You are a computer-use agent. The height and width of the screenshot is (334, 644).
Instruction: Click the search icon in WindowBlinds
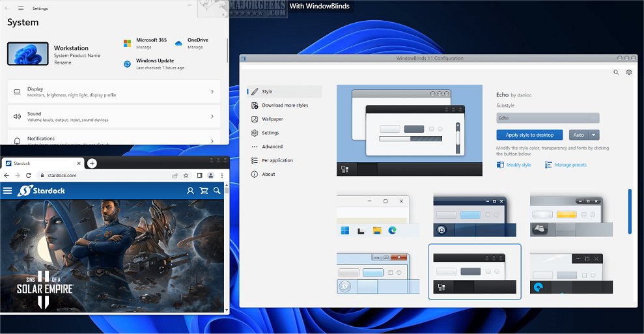pos(616,72)
